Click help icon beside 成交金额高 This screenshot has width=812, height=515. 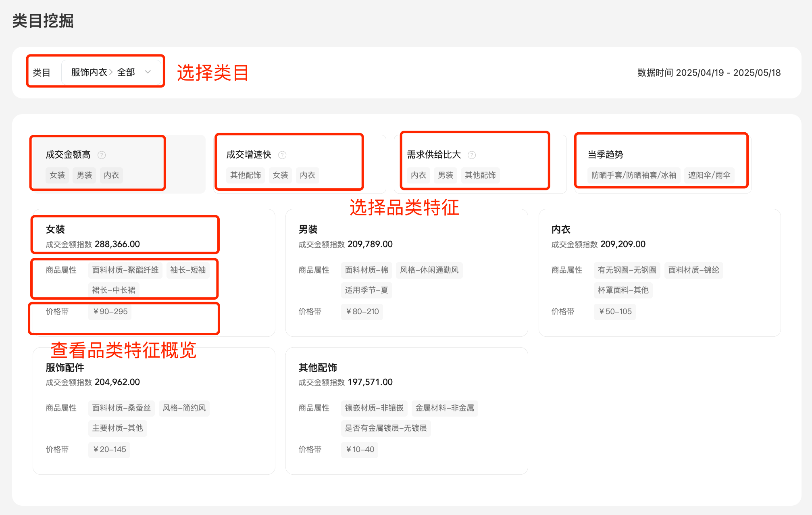click(x=102, y=155)
